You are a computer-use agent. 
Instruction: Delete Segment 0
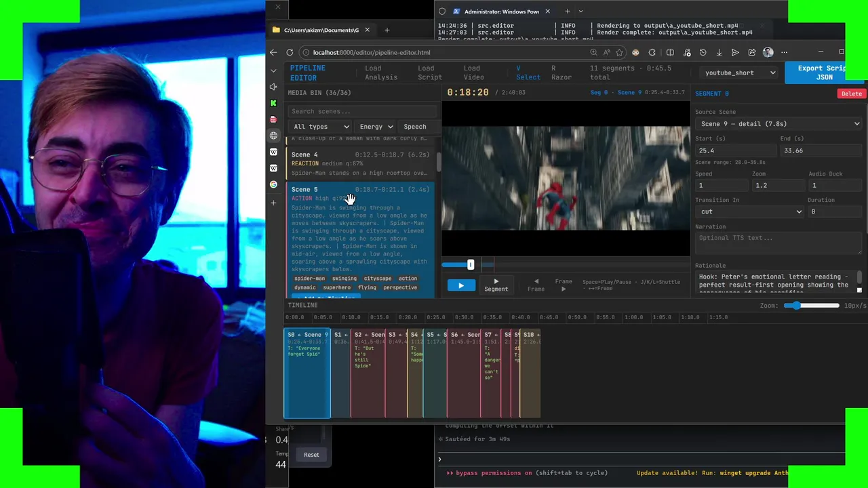point(852,94)
